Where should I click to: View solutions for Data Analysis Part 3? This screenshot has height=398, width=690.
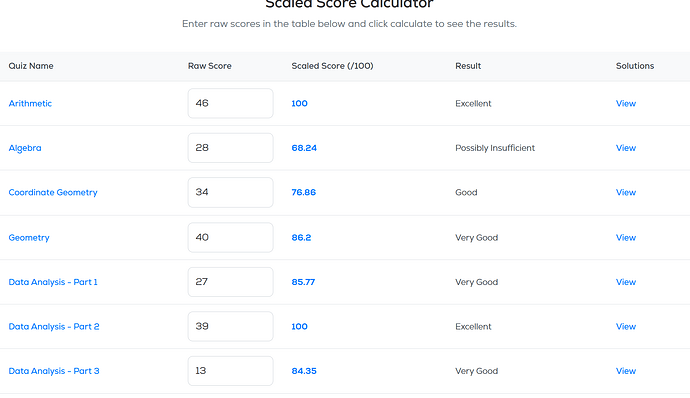click(626, 371)
